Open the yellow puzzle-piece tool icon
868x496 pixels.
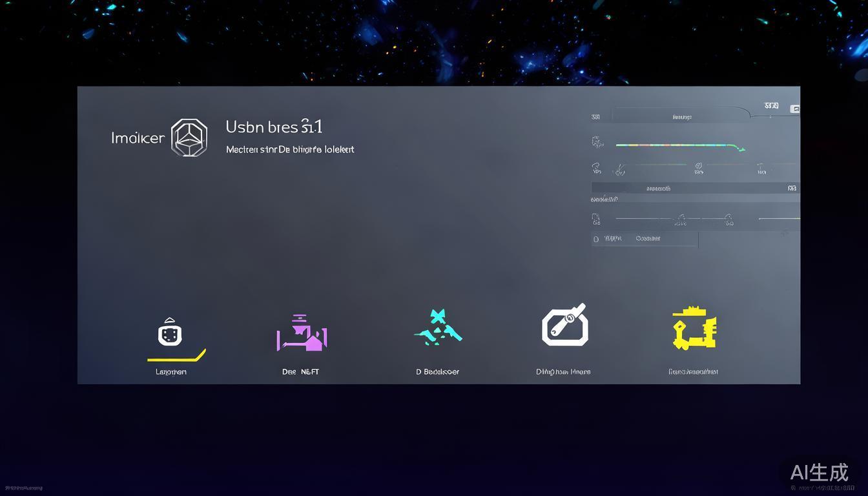(x=693, y=327)
